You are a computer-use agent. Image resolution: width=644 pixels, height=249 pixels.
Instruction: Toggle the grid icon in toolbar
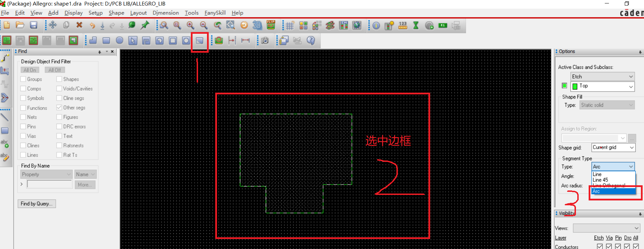click(290, 25)
